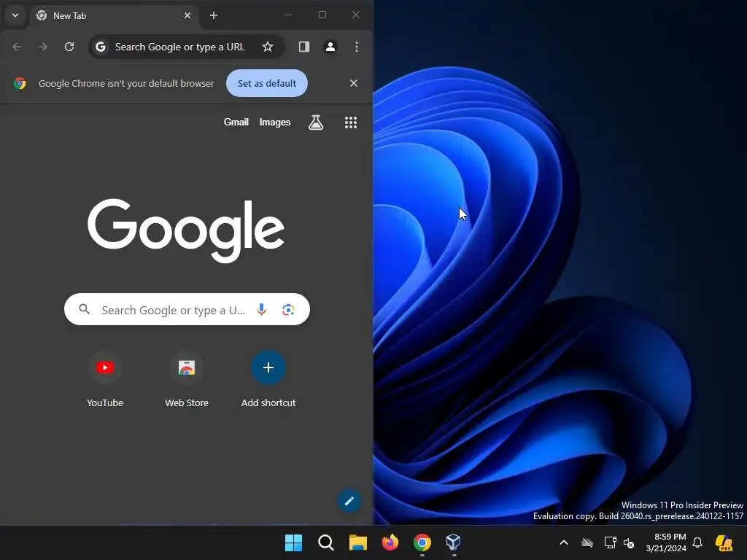Open the Windows Start menu
The height and width of the screenshot is (560, 747).
293,542
